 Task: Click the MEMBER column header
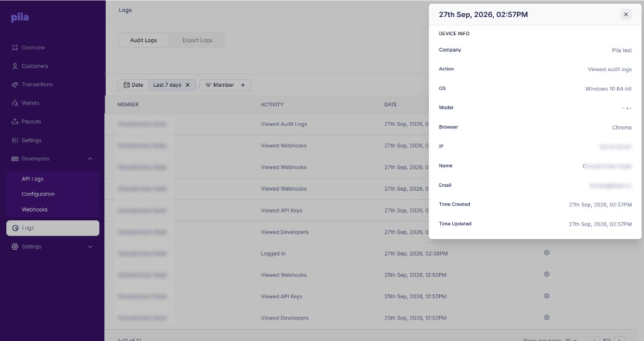coord(128,105)
